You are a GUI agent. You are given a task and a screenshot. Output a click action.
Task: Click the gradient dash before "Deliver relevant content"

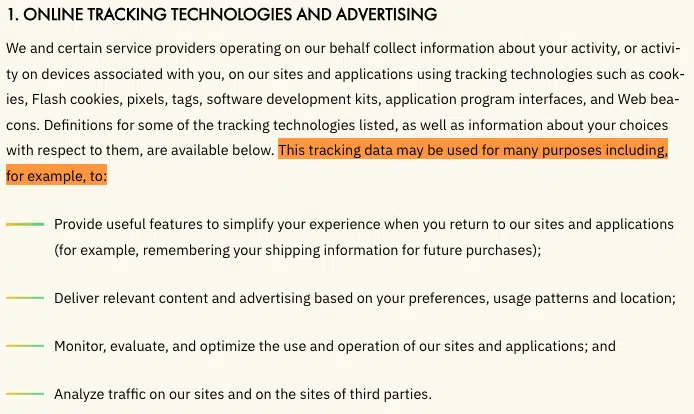pos(25,298)
